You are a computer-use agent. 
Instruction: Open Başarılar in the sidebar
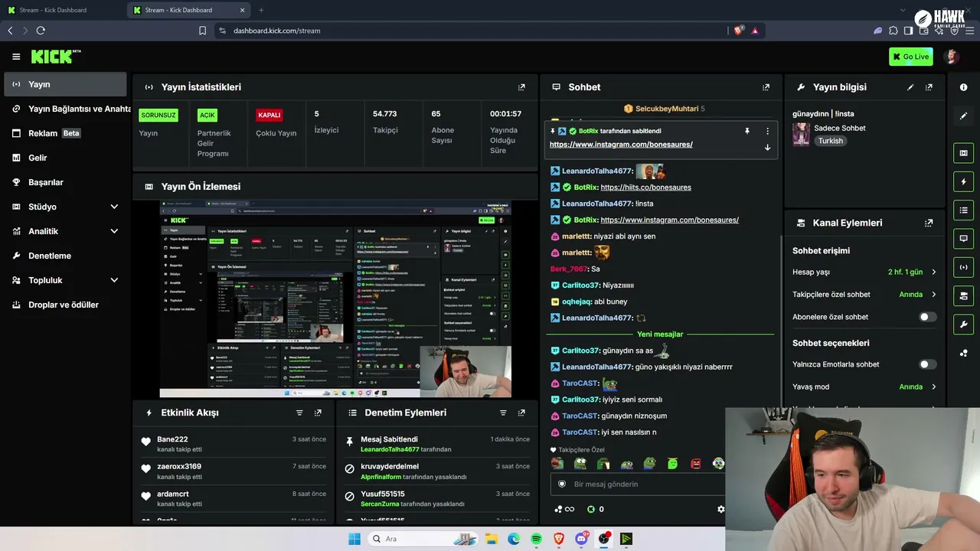64,182
